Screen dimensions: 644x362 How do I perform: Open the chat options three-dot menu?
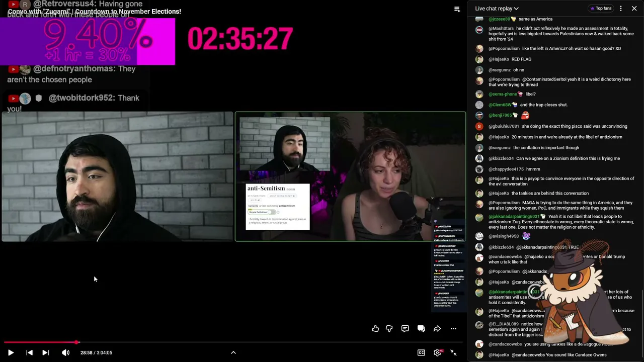621,9
